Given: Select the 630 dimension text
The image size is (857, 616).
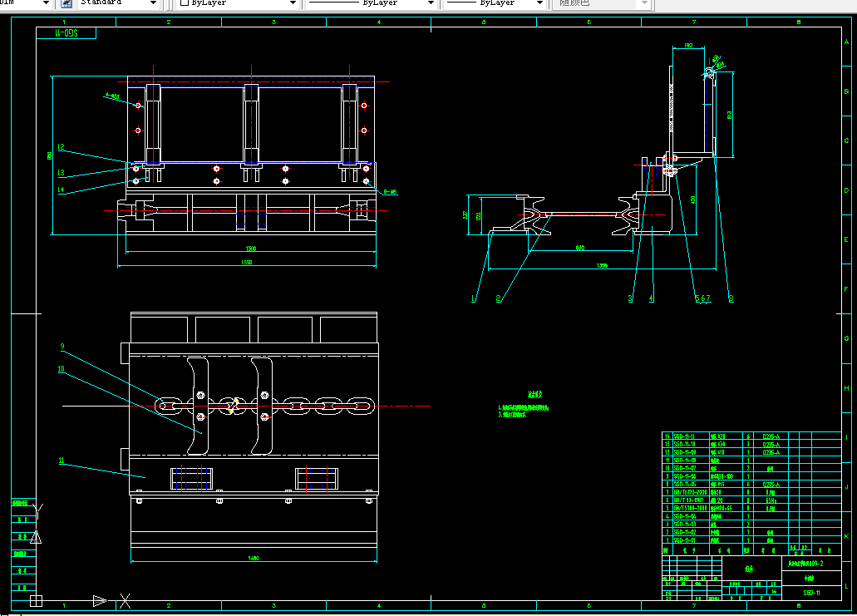Looking at the screenshot, I should [x=580, y=248].
